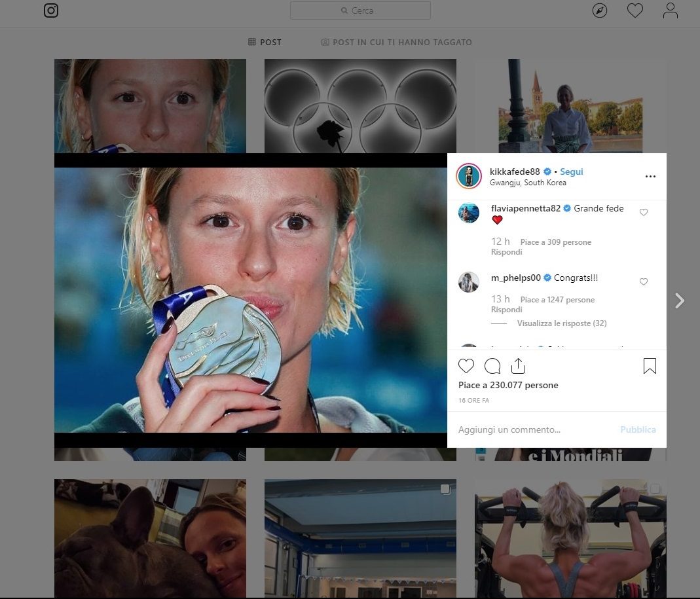This screenshot has width=700, height=599.
Task: Click the Segui follow link
Action: (x=571, y=172)
